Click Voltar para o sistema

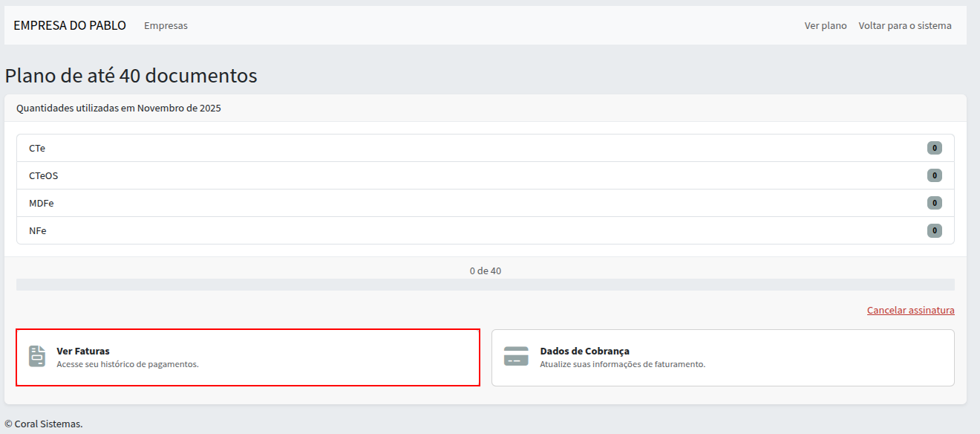point(904,25)
